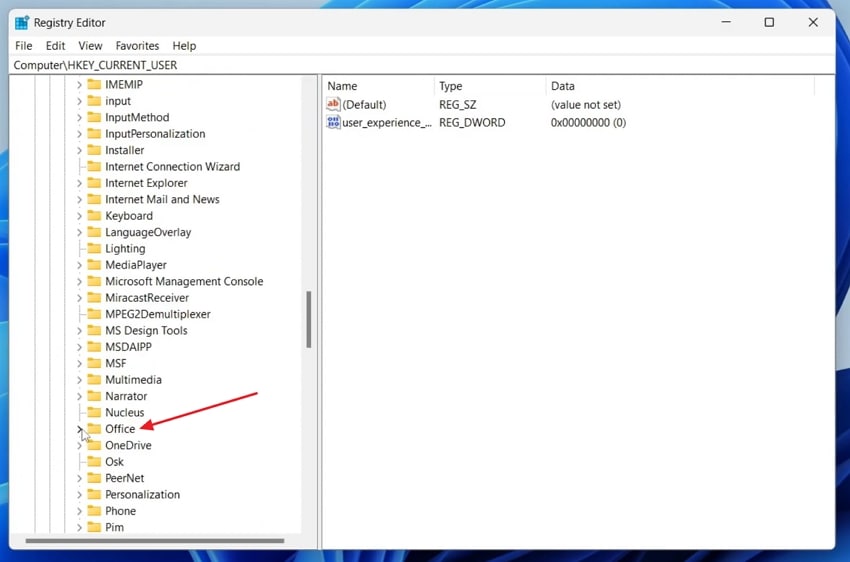Expand the Internet Mail and News key
Viewport: 850px width, 562px height.
(x=79, y=199)
